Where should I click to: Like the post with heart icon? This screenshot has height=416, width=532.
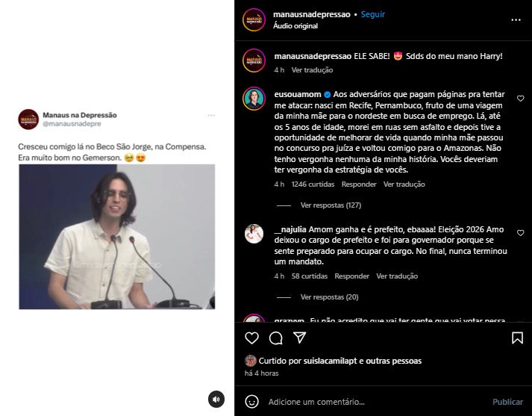click(x=251, y=338)
